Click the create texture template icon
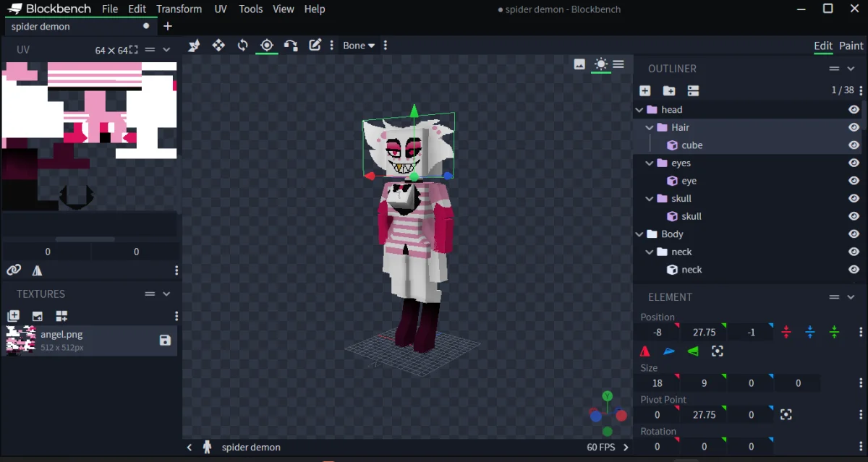The image size is (868, 462). tap(61, 316)
